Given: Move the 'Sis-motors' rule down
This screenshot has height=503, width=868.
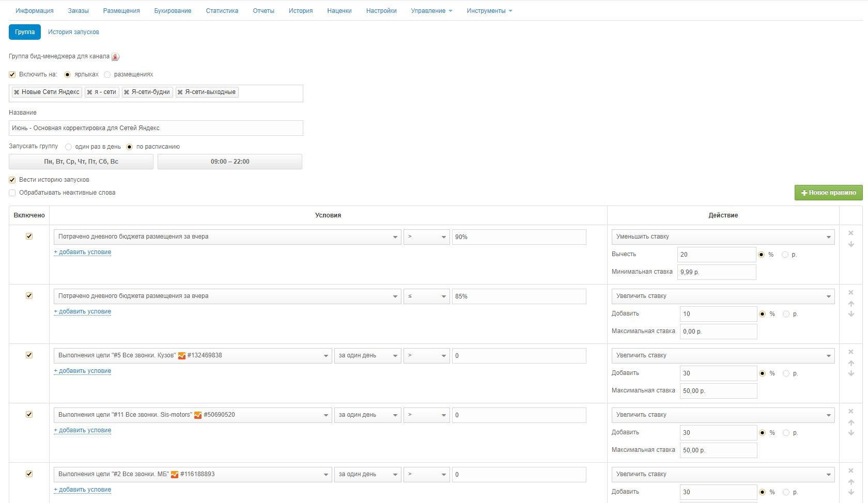Looking at the screenshot, I should [851, 433].
